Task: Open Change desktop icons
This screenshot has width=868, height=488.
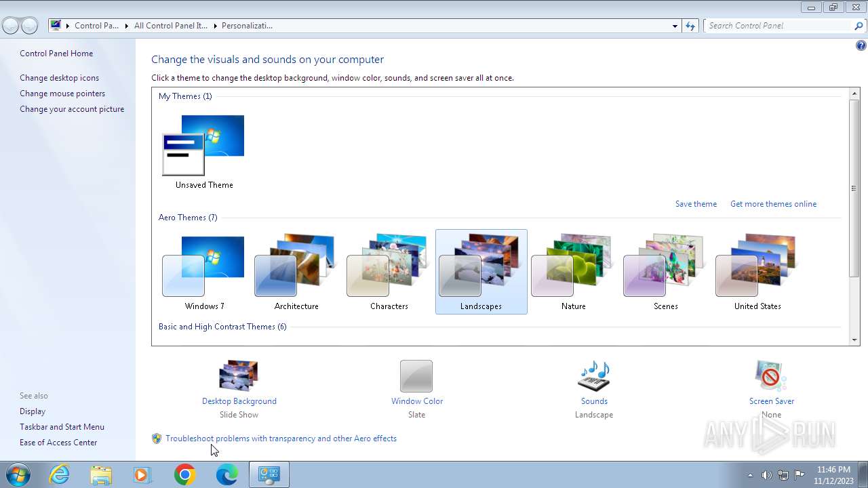Action: pyautogui.click(x=59, y=78)
